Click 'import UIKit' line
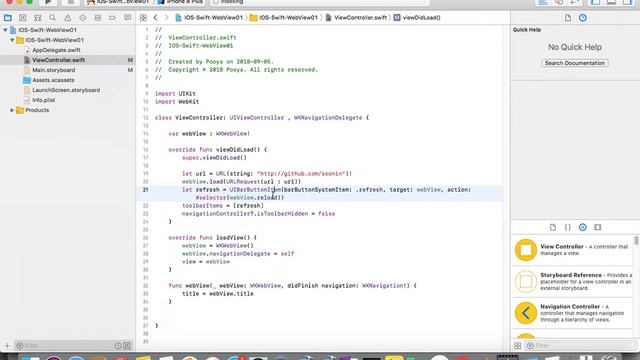Image resolution: width=640 pixels, height=360 pixels. click(x=176, y=94)
